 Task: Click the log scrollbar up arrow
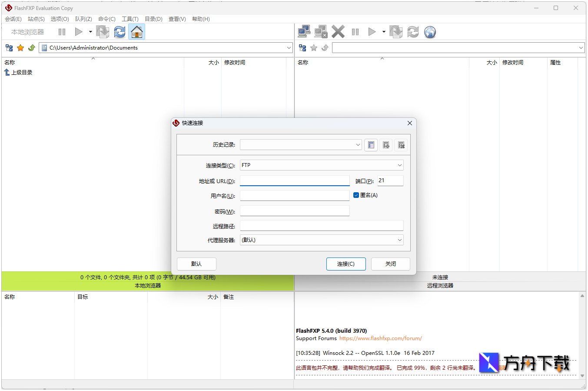pyautogui.click(x=582, y=296)
